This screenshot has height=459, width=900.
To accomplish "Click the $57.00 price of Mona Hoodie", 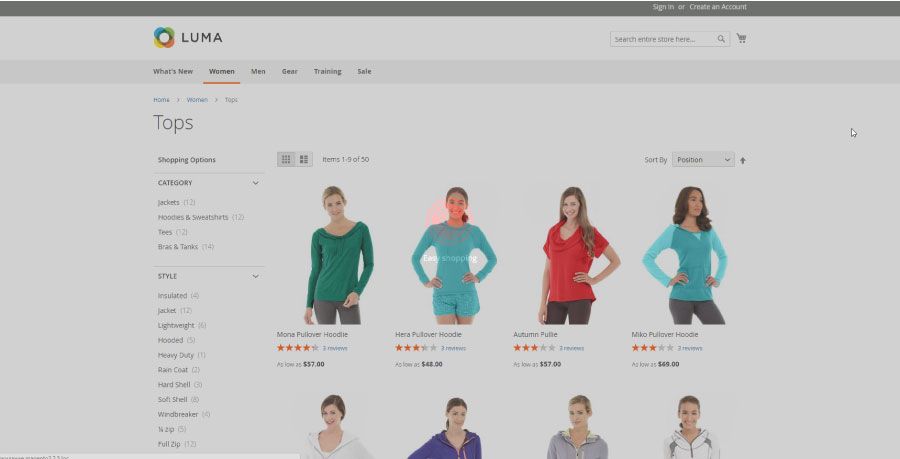I will point(313,364).
